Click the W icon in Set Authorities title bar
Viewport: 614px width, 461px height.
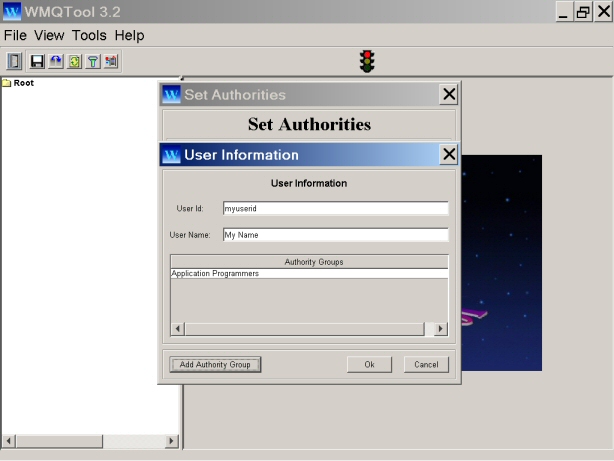click(x=172, y=94)
